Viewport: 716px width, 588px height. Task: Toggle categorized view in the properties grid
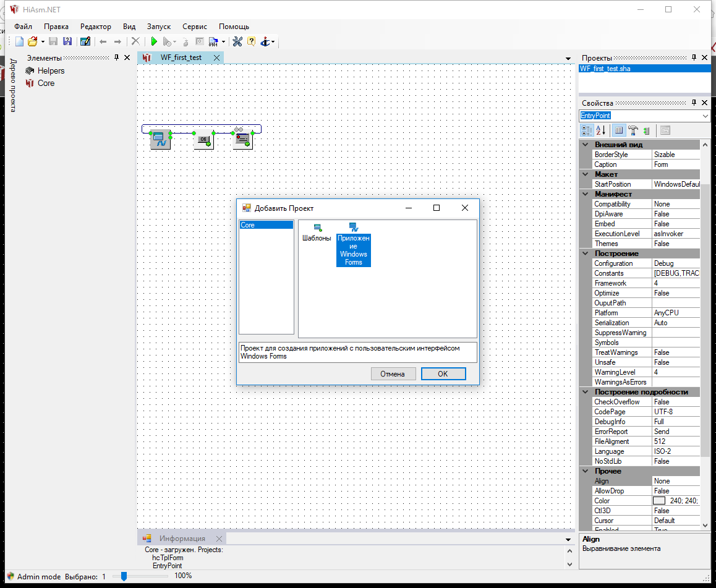587,130
